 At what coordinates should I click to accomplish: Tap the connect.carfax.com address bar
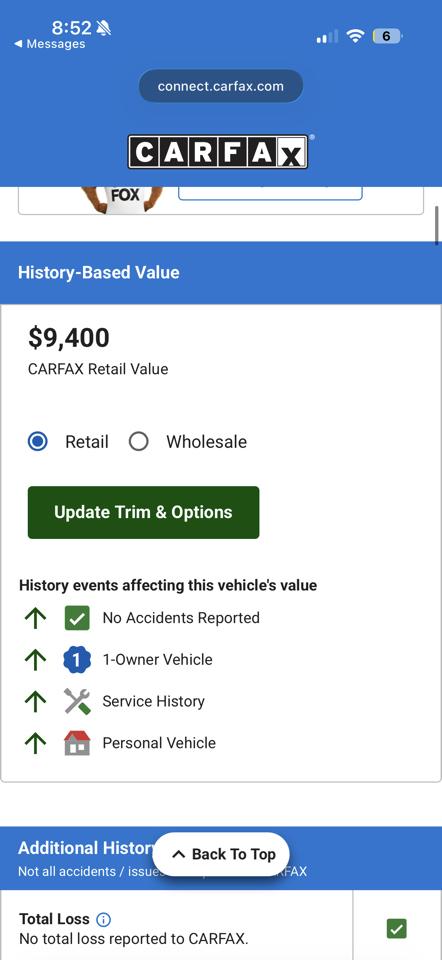[x=220, y=86]
